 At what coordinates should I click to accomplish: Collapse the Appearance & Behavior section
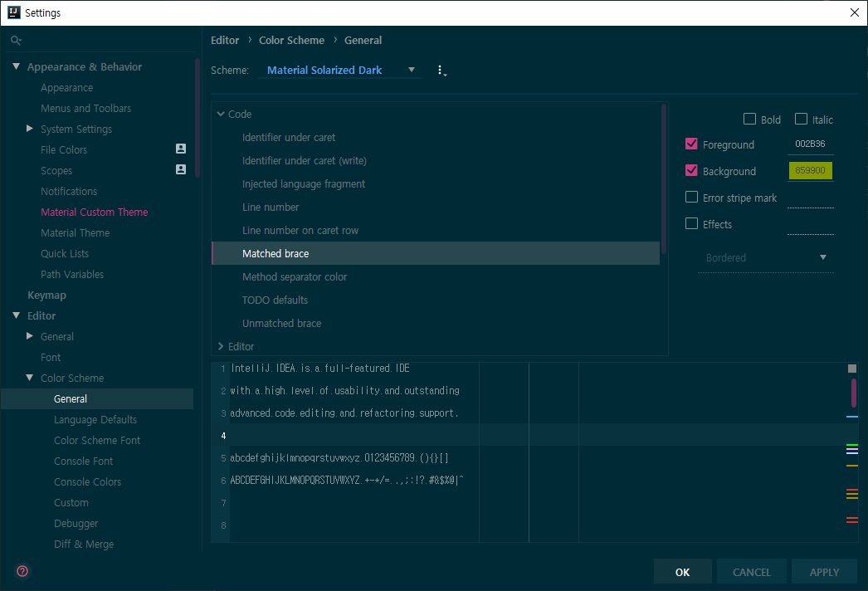click(16, 66)
